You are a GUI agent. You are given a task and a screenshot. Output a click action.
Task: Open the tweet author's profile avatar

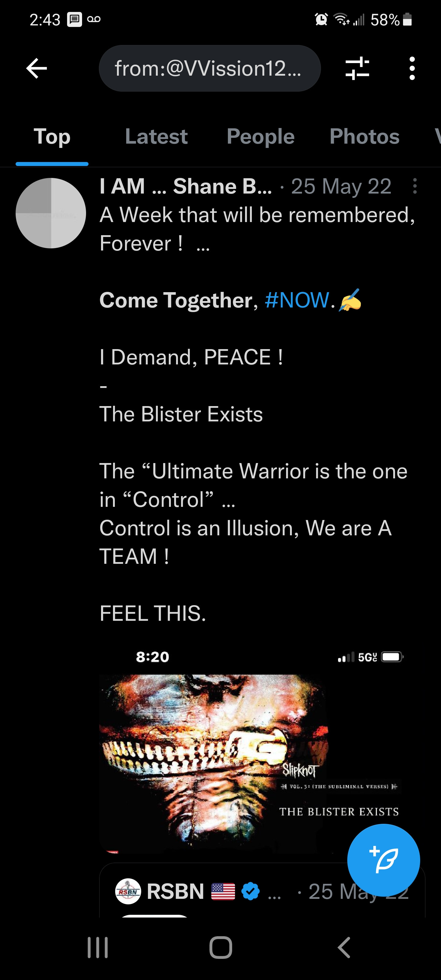(x=51, y=213)
